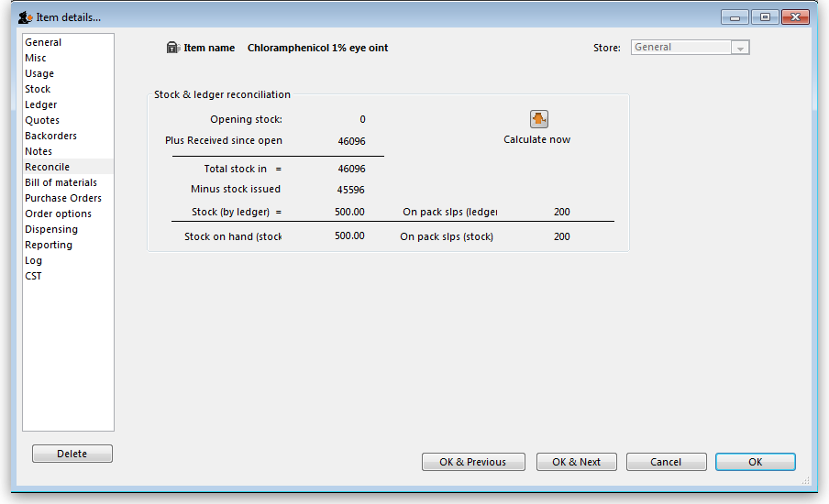Open Bill of materials section

61,182
